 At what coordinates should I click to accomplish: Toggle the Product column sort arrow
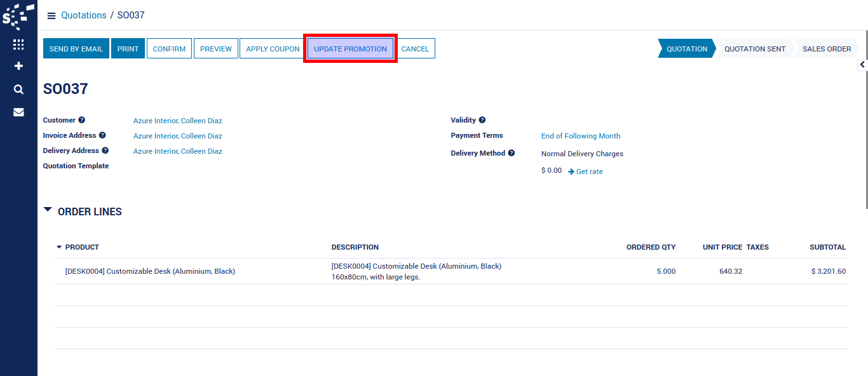click(59, 247)
